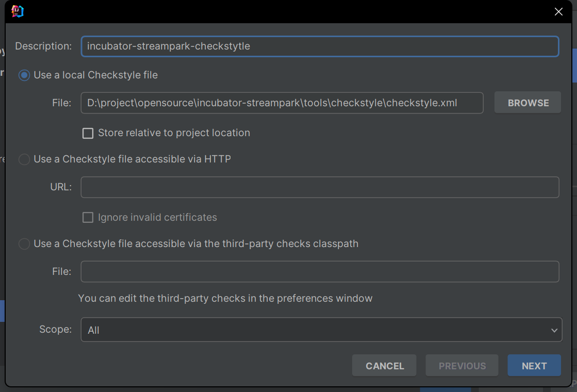Enable 'Store relative to project location'

click(x=88, y=133)
